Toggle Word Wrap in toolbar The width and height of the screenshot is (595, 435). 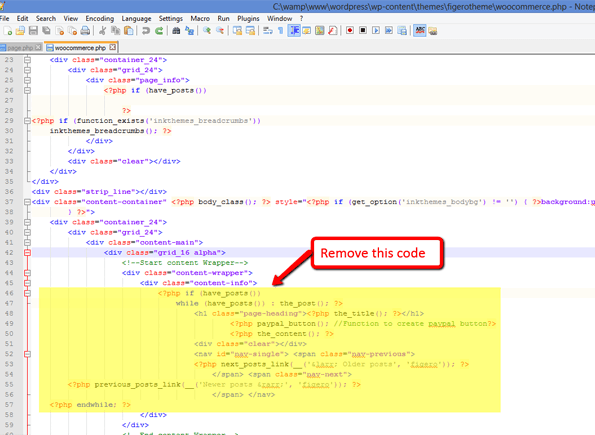[268, 31]
